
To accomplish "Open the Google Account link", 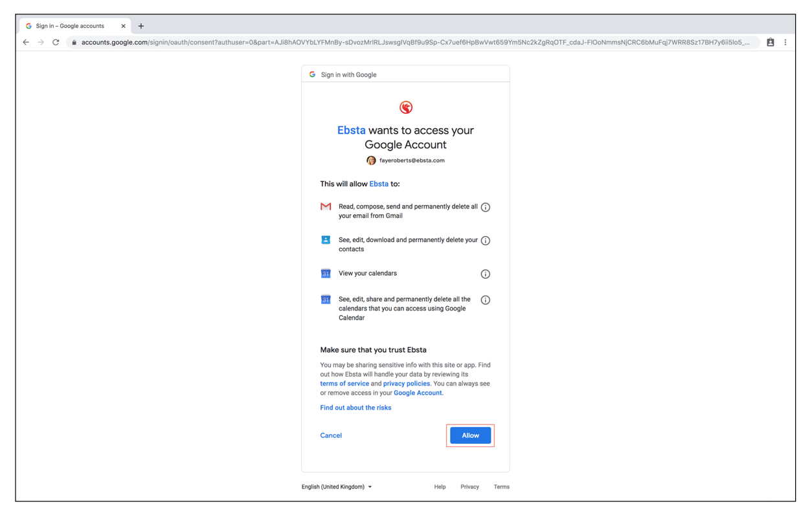I will (418, 393).
